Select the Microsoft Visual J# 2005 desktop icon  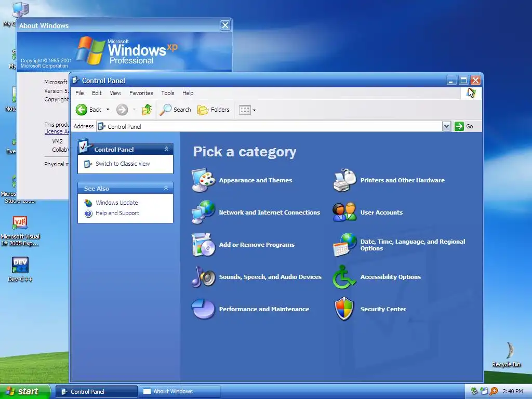[x=20, y=231]
